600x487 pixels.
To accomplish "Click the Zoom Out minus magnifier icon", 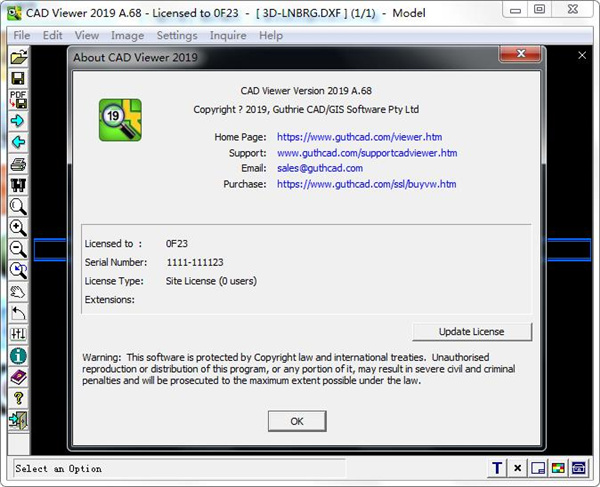I will (18, 249).
